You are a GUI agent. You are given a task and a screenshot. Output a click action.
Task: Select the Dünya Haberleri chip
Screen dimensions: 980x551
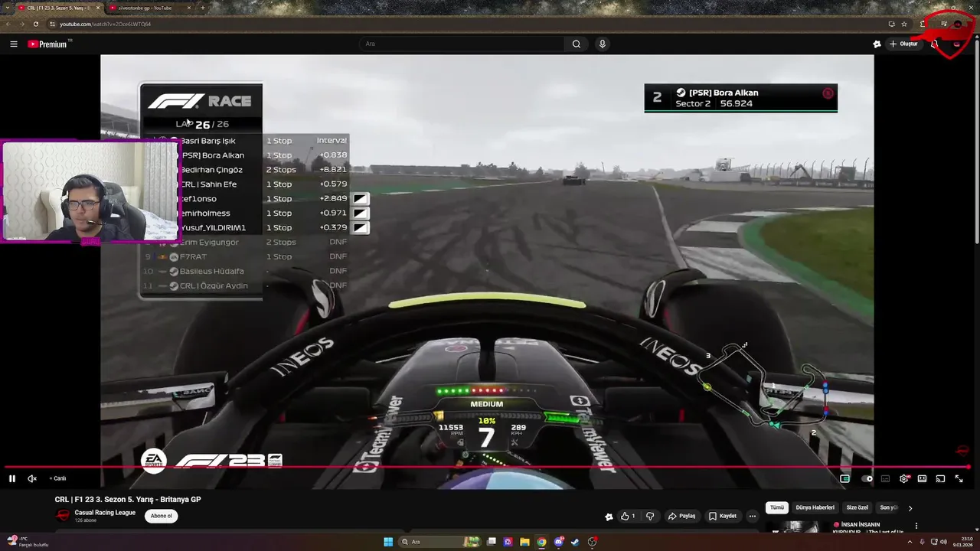(815, 507)
